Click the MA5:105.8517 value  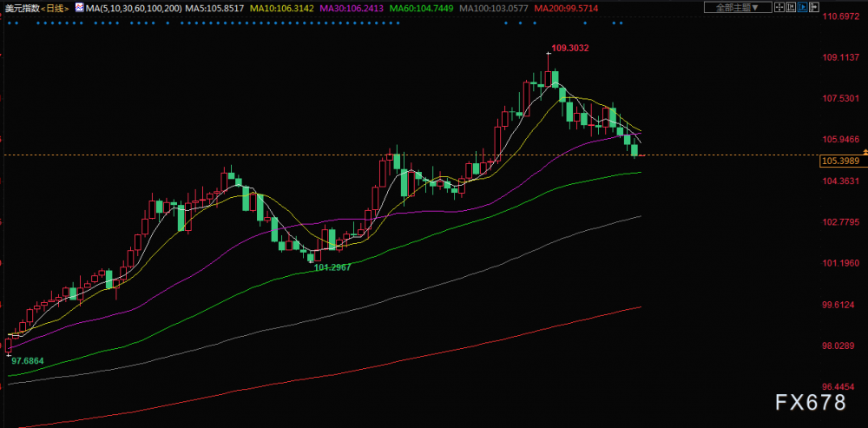[x=214, y=9]
